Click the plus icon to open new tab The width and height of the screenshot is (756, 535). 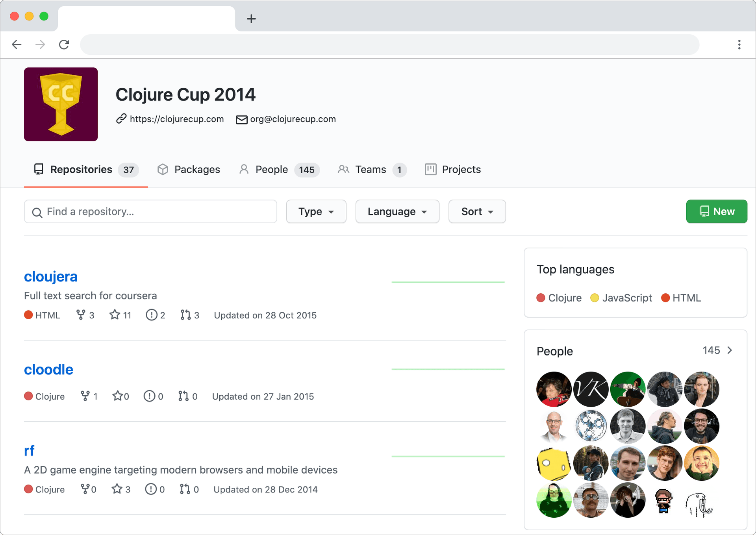click(251, 19)
